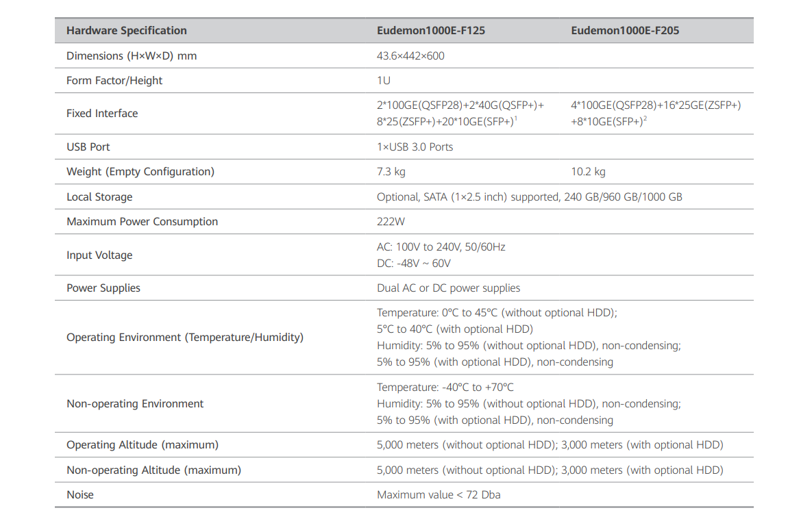
Task: Click the dimensions value 43.6×442×600
Action: pyautogui.click(x=410, y=56)
